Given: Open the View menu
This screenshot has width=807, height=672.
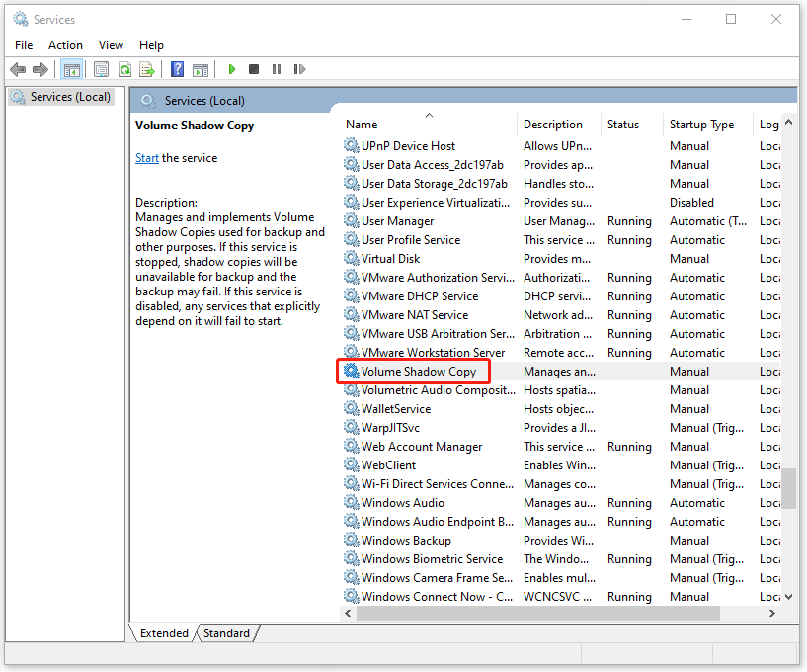Looking at the screenshot, I should [x=111, y=45].
